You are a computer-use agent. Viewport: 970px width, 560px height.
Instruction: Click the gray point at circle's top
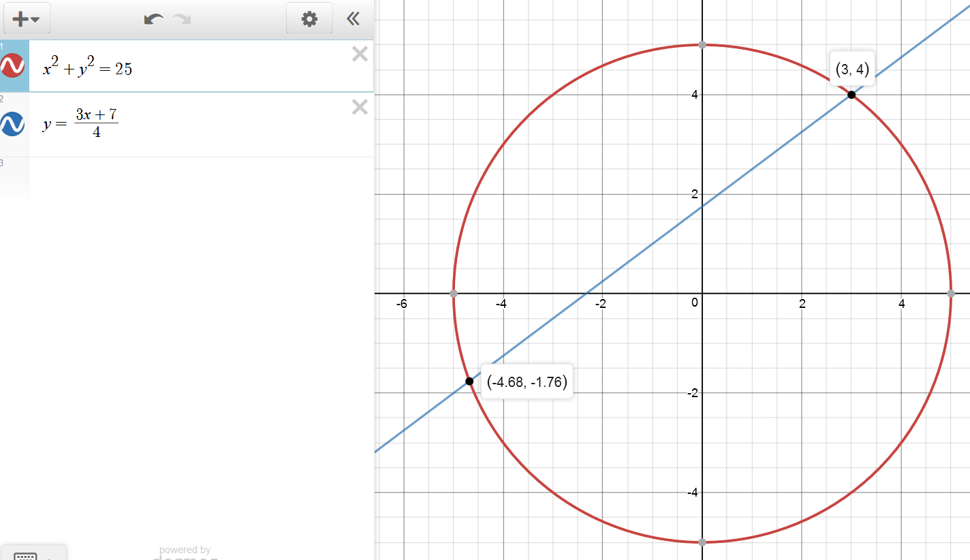[x=702, y=45]
